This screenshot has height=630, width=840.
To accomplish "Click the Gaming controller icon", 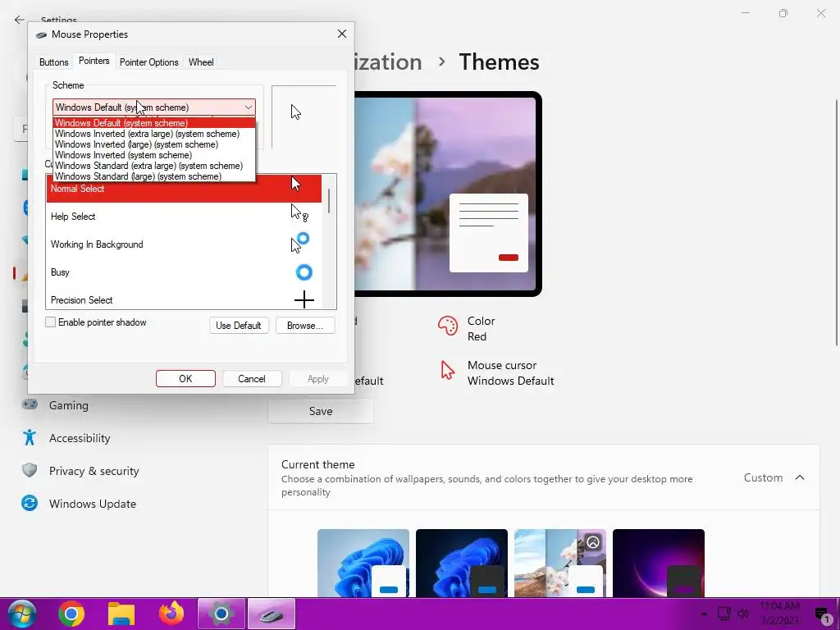I will (x=30, y=404).
